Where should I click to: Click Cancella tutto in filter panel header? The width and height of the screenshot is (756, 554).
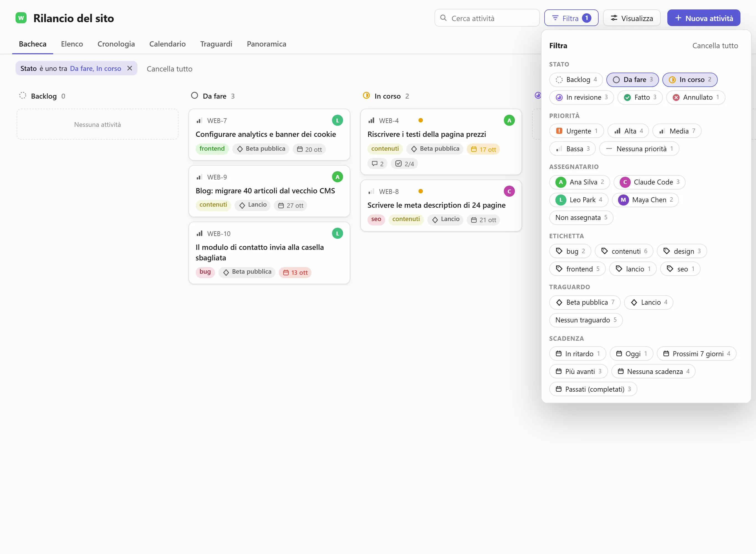(715, 46)
